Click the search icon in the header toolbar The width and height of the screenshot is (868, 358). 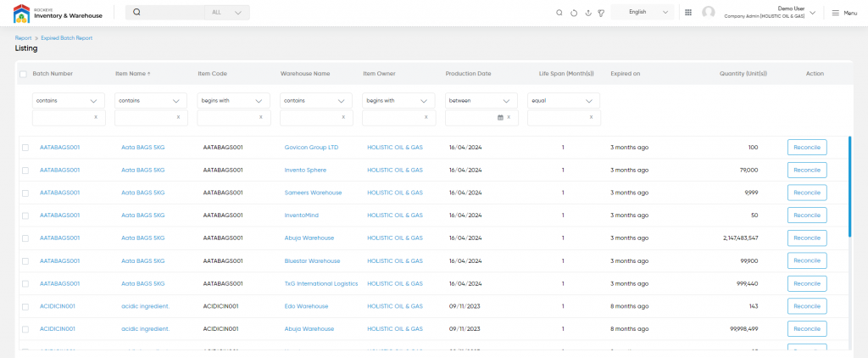coord(559,13)
